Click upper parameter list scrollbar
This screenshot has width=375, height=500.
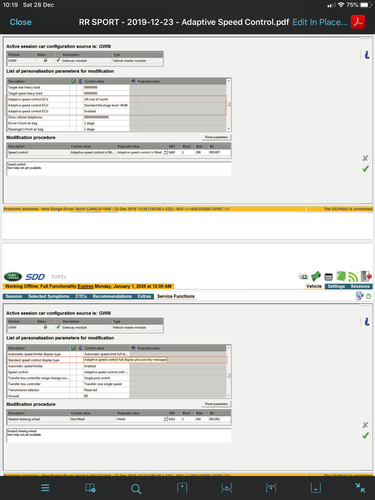(x=228, y=105)
